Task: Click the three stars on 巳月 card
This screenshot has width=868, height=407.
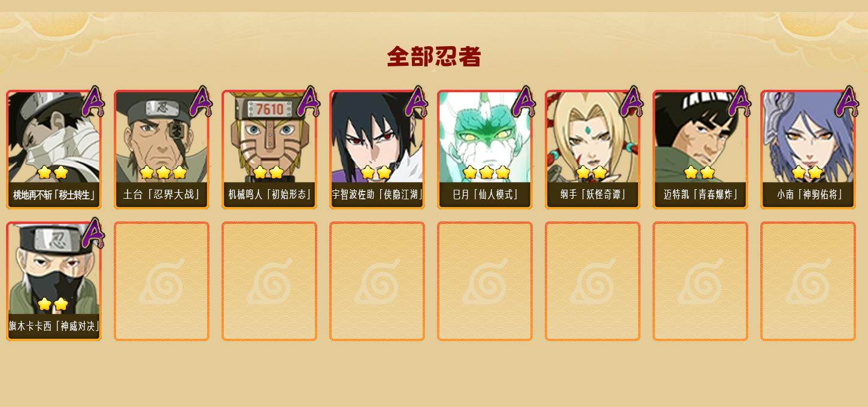Action: [x=486, y=172]
